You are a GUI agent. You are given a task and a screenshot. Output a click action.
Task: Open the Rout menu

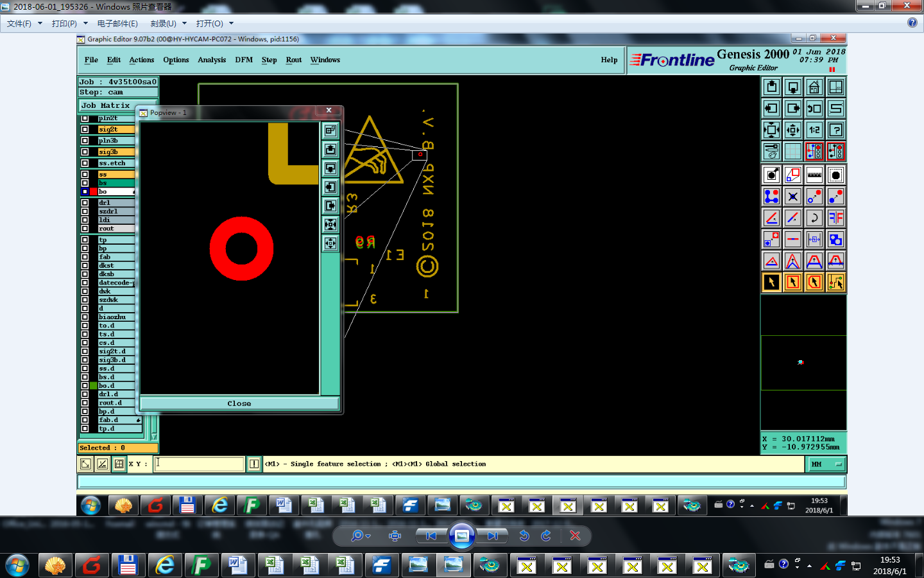[294, 60]
